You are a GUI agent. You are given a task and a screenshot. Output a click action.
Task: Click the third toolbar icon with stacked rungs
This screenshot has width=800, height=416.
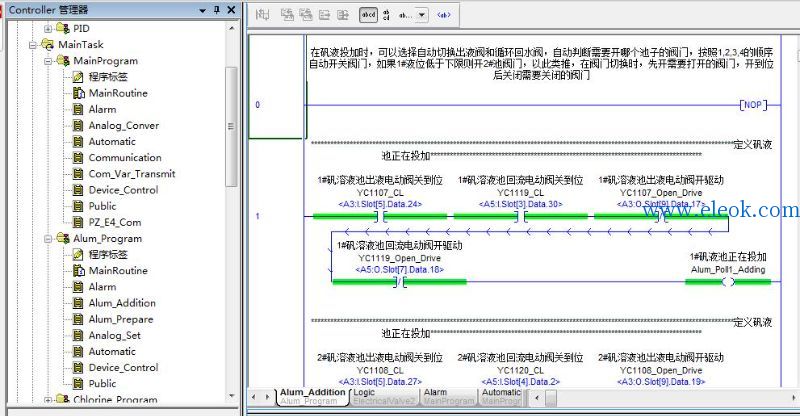(306, 15)
